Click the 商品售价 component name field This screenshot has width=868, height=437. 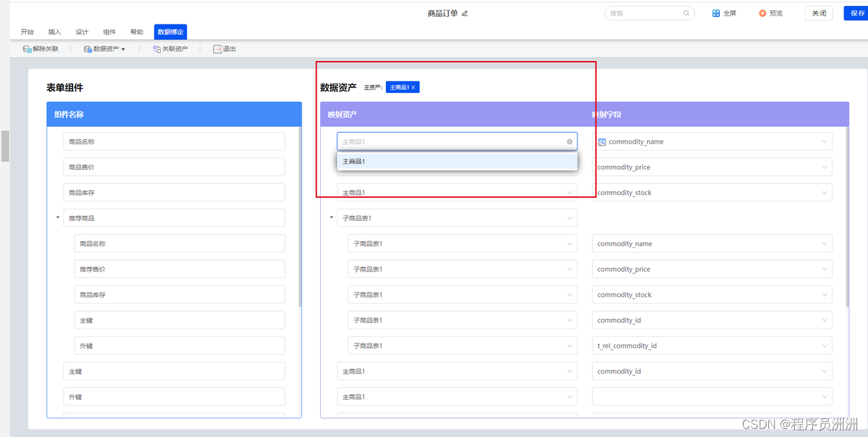click(174, 167)
